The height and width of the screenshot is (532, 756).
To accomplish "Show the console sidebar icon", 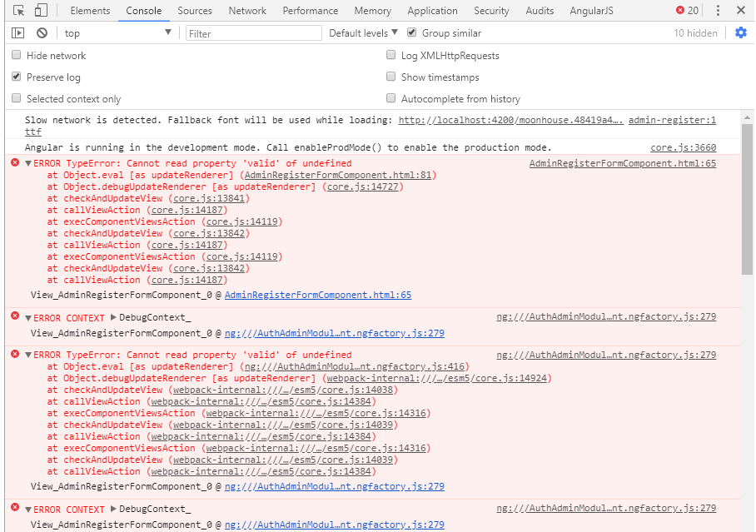I will click(x=17, y=32).
